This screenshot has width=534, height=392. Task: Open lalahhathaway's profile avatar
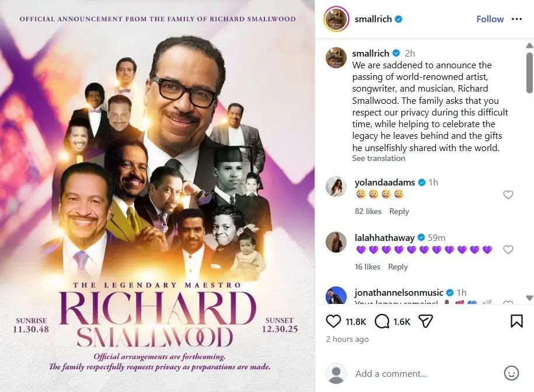(x=336, y=242)
